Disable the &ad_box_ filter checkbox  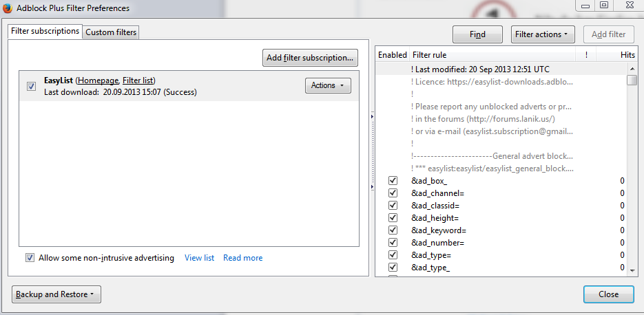pyautogui.click(x=393, y=180)
